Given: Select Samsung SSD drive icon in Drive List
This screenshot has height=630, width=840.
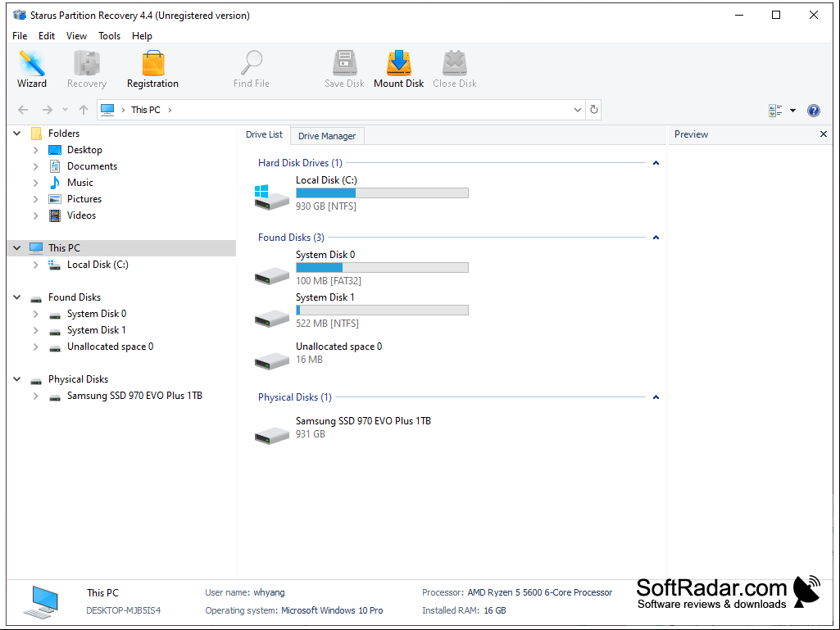Looking at the screenshot, I should tap(271, 435).
